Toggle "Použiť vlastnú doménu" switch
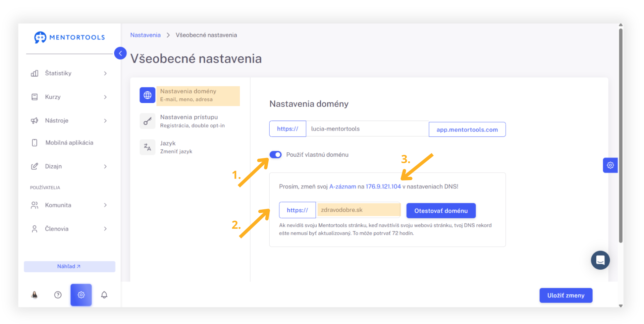The width and height of the screenshot is (644, 324). click(276, 155)
